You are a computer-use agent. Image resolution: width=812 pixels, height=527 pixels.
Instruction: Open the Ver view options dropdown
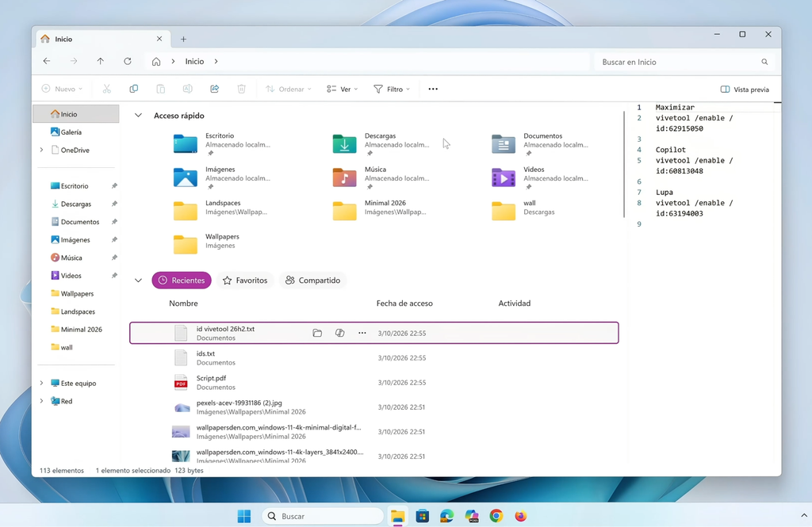click(x=343, y=89)
